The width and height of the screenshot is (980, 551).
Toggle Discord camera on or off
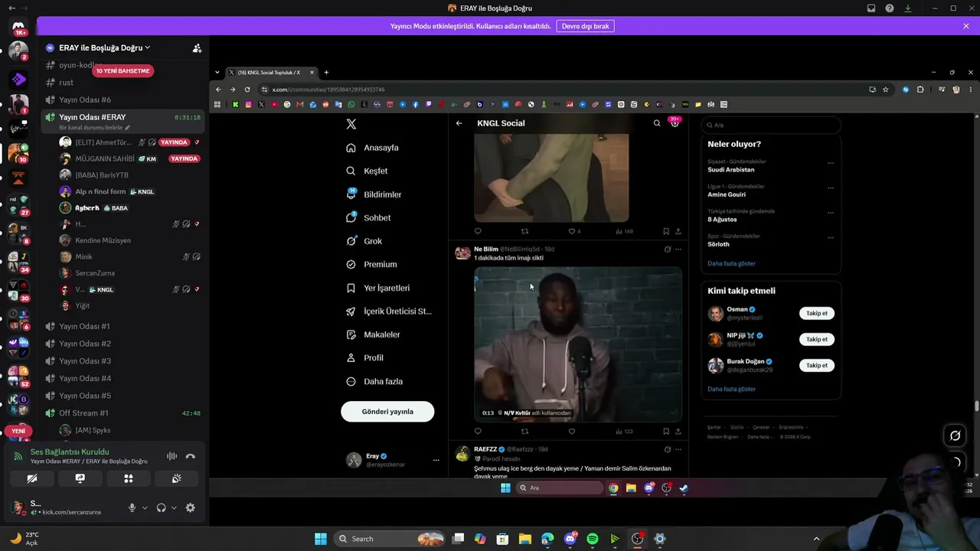(32, 478)
